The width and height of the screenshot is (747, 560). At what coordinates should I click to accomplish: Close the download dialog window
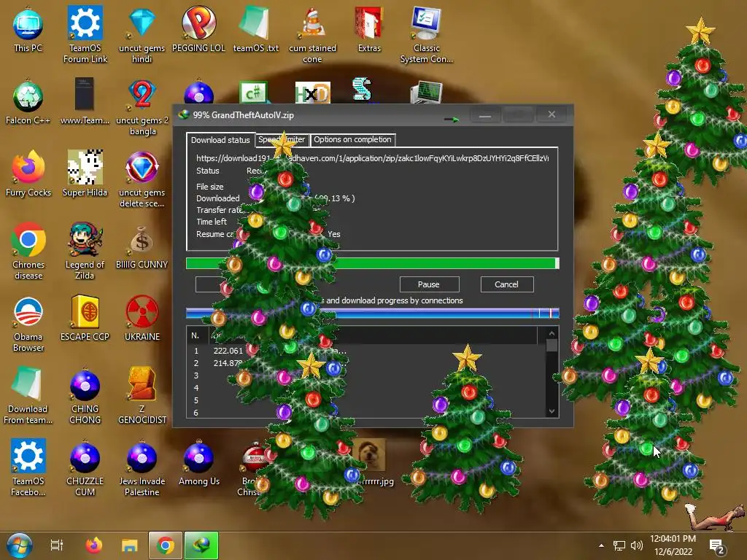[x=551, y=114]
